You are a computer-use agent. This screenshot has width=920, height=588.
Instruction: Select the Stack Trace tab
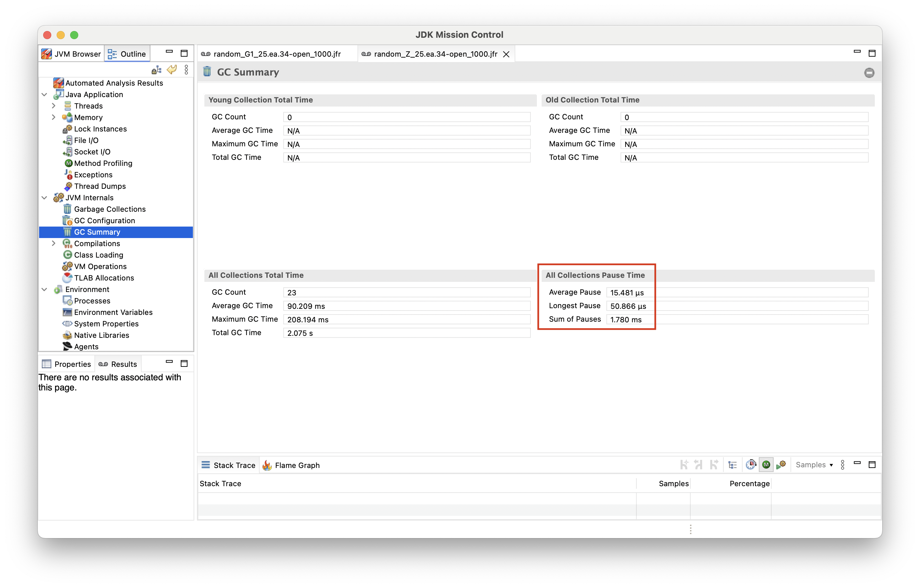point(228,465)
